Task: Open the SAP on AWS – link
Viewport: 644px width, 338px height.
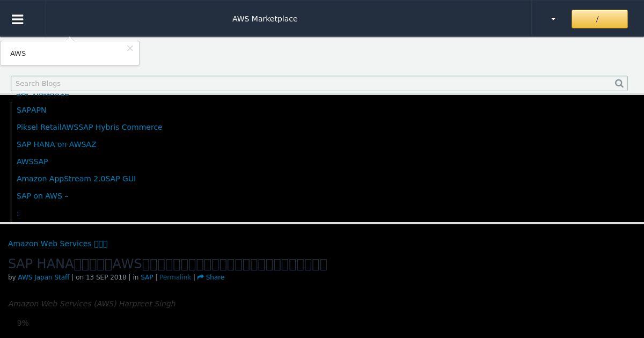Action: click(x=42, y=196)
